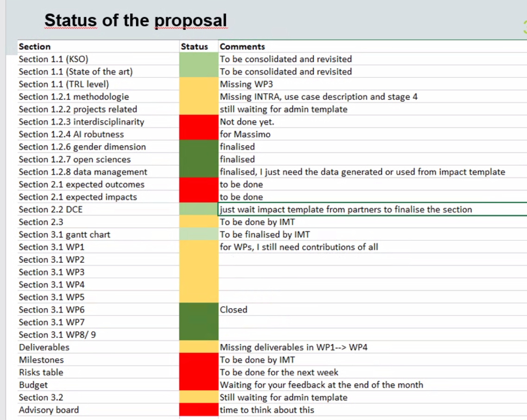Click comment 'for WPs, I still need contributions of all'
This screenshot has width=527, height=420.
point(299,247)
